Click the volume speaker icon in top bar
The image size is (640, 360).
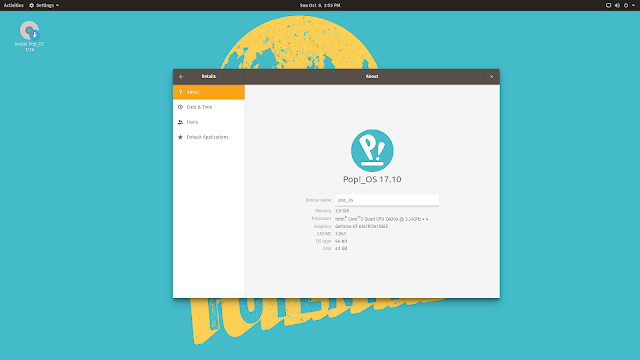pyautogui.click(x=617, y=5)
